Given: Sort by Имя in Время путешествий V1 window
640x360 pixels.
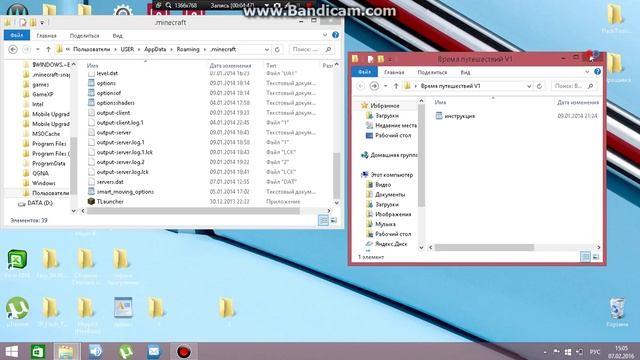Looking at the screenshot, I should pos(440,102).
